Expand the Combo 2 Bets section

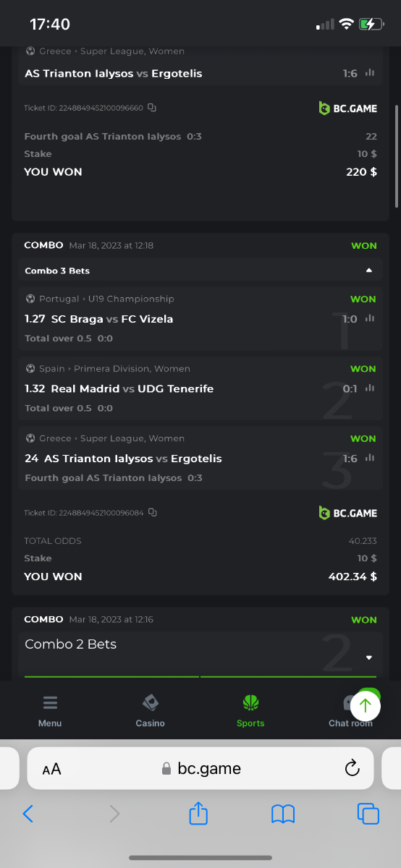pyautogui.click(x=369, y=658)
